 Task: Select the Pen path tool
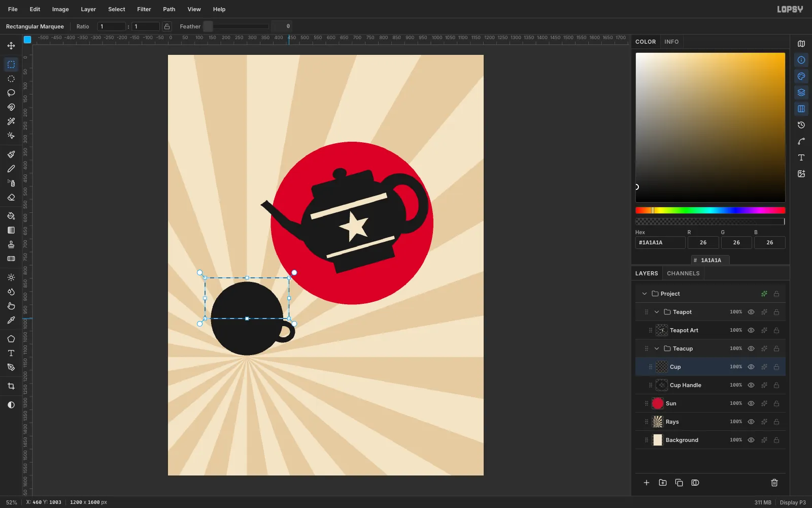[x=11, y=367]
